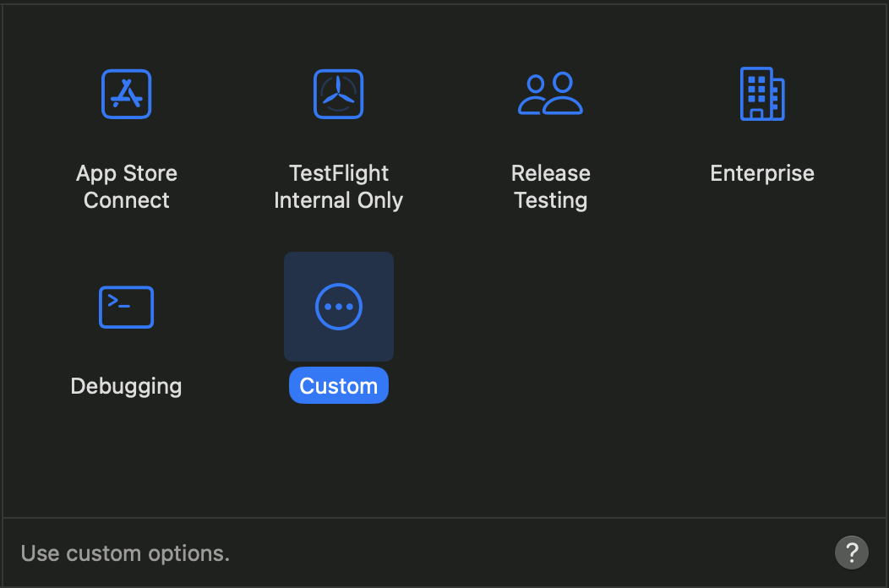Select the Debugging text label
The height and width of the screenshot is (588, 889).
click(x=127, y=387)
